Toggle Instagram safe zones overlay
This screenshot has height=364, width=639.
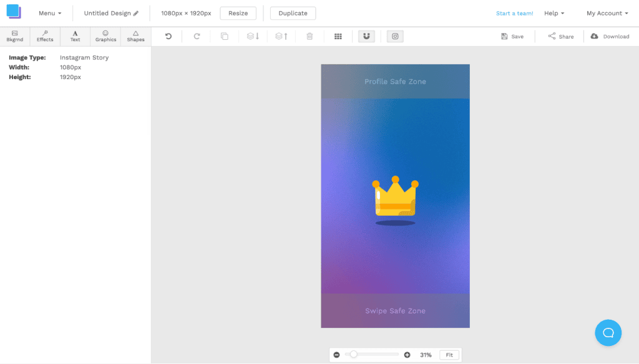395,36
